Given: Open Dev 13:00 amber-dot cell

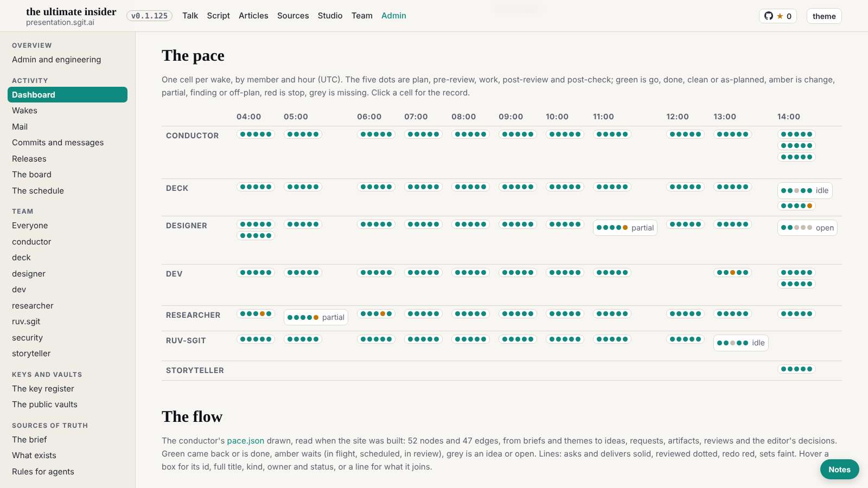Looking at the screenshot, I should pos(732,273).
